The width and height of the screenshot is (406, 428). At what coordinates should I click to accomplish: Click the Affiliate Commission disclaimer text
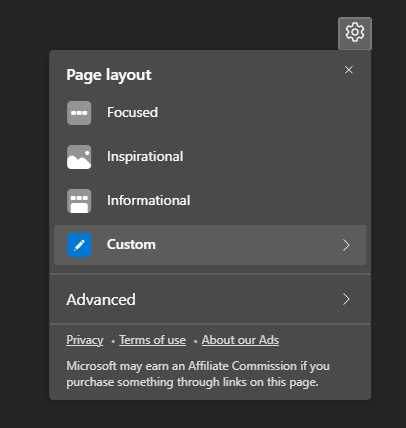tap(198, 374)
